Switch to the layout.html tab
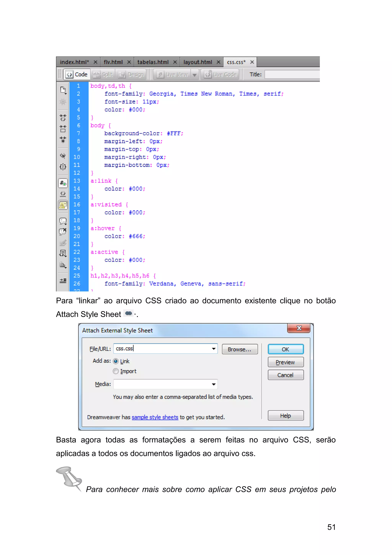Viewport: 392px width, 555px height. tap(198, 62)
